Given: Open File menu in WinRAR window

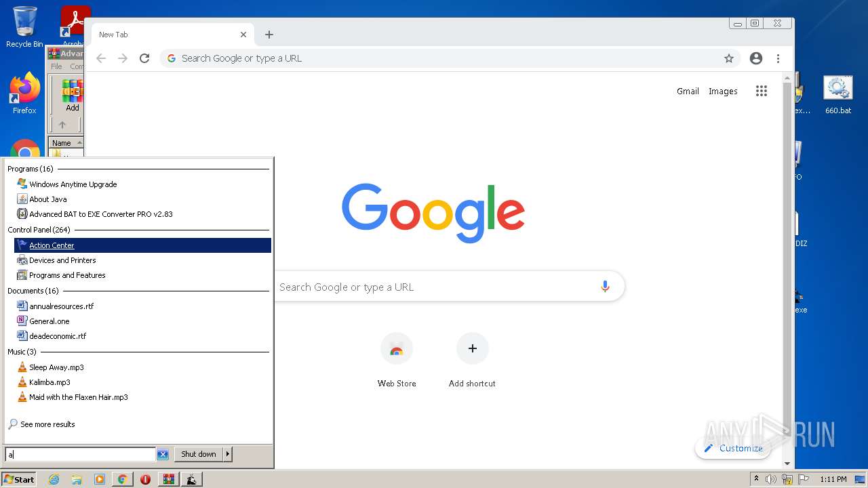Looking at the screenshot, I should coord(56,66).
